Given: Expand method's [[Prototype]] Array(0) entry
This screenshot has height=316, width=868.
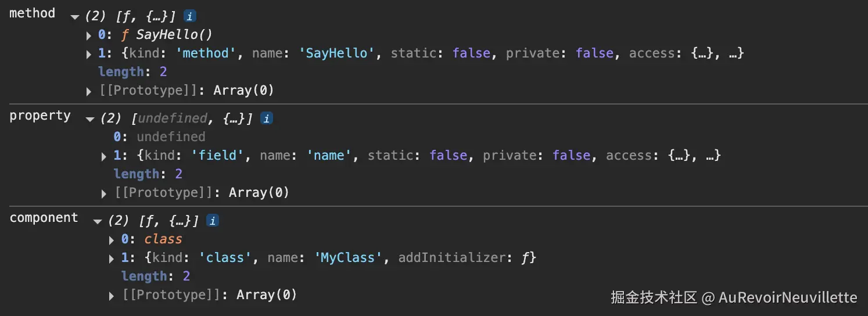Looking at the screenshot, I should click(89, 91).
